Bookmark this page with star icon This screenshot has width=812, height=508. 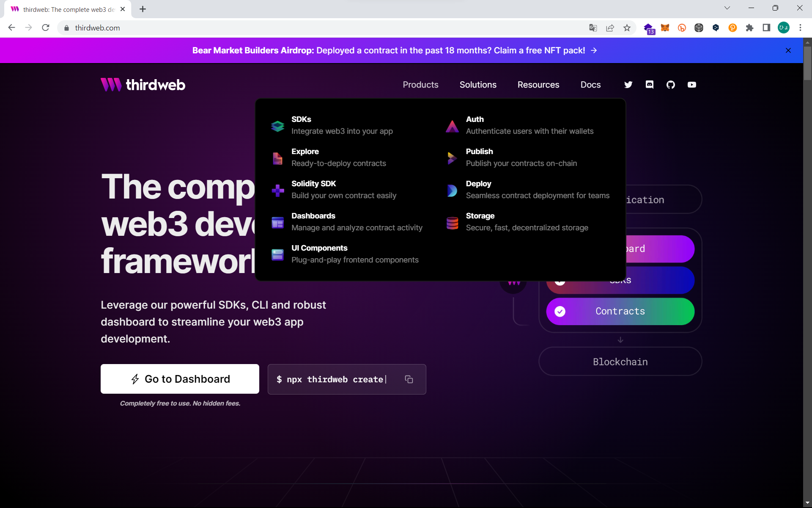627,28
